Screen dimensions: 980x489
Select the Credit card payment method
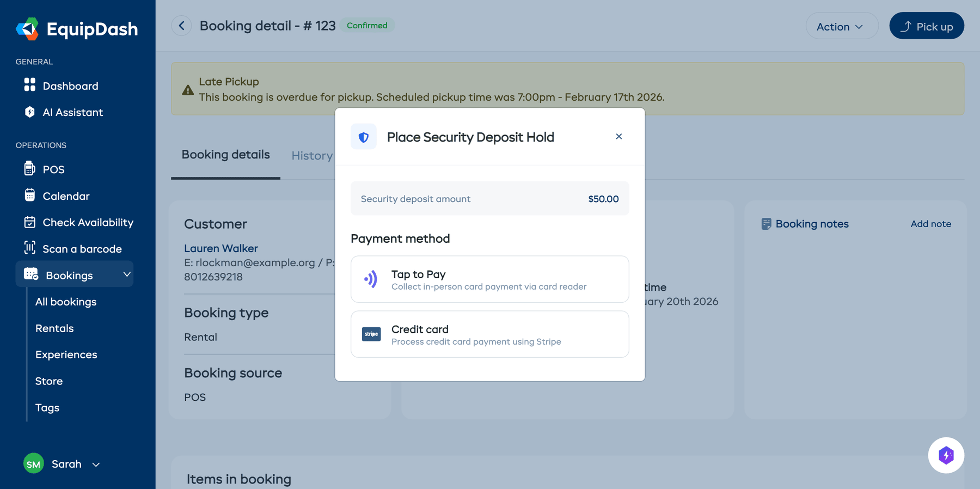tap(490, 334)
